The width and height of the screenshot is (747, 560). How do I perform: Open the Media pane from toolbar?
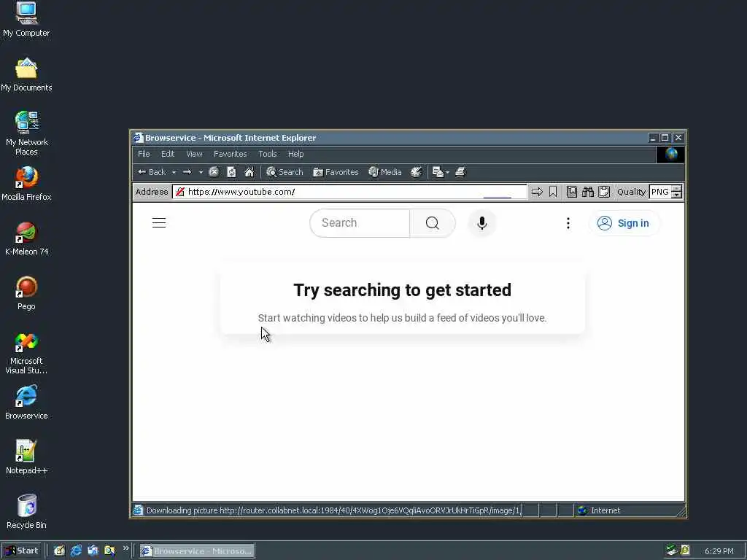[x=385, y=172]
